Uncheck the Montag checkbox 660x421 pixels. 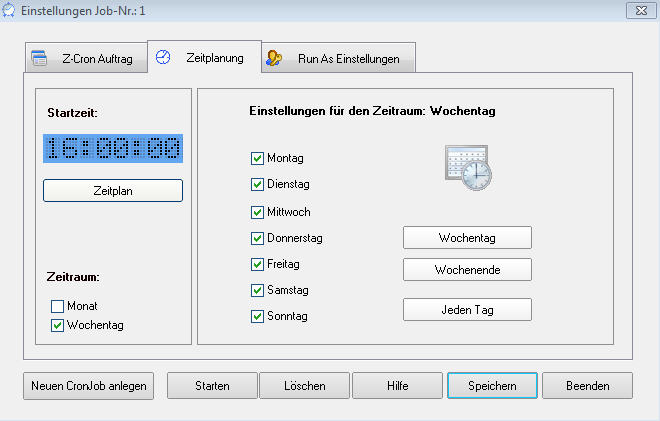click(x=257, y=158)
